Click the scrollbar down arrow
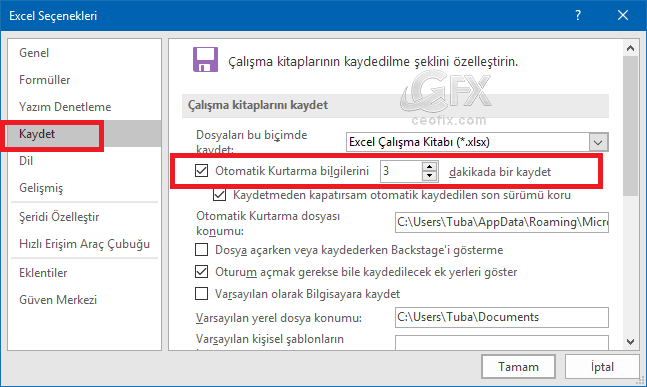This screenshot has width=647, height=387. point(630,342)
